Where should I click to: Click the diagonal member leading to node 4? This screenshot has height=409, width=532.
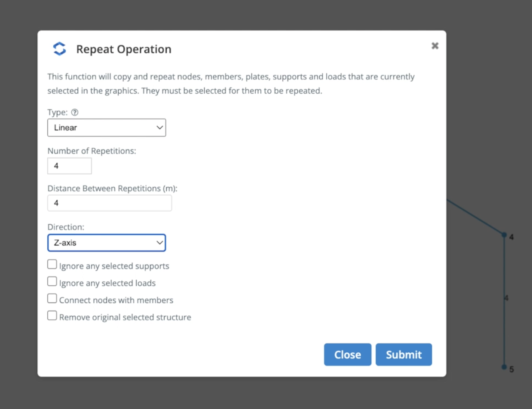pyautogui.click(x=475, y=217)
